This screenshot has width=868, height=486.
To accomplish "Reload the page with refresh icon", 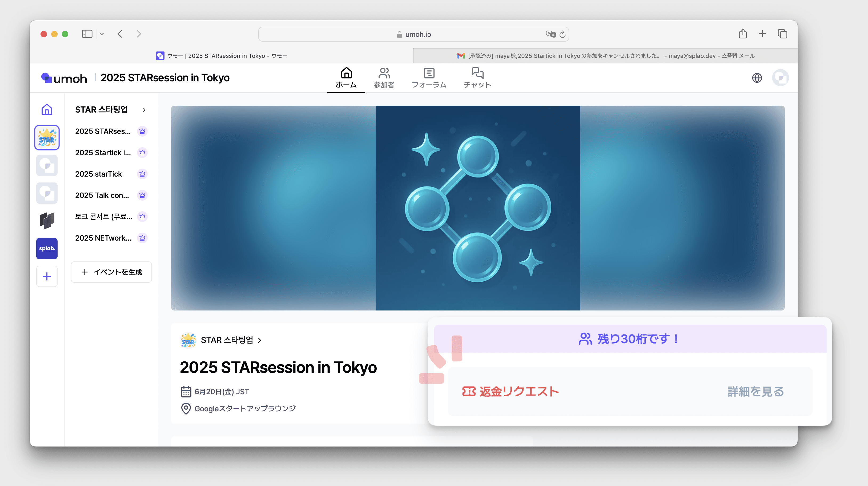I will (562, 34).
